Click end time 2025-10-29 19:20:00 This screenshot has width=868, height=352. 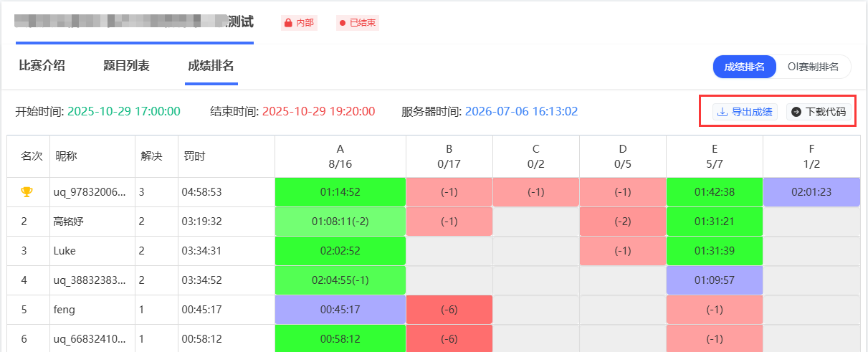click(x=318, y=111)
